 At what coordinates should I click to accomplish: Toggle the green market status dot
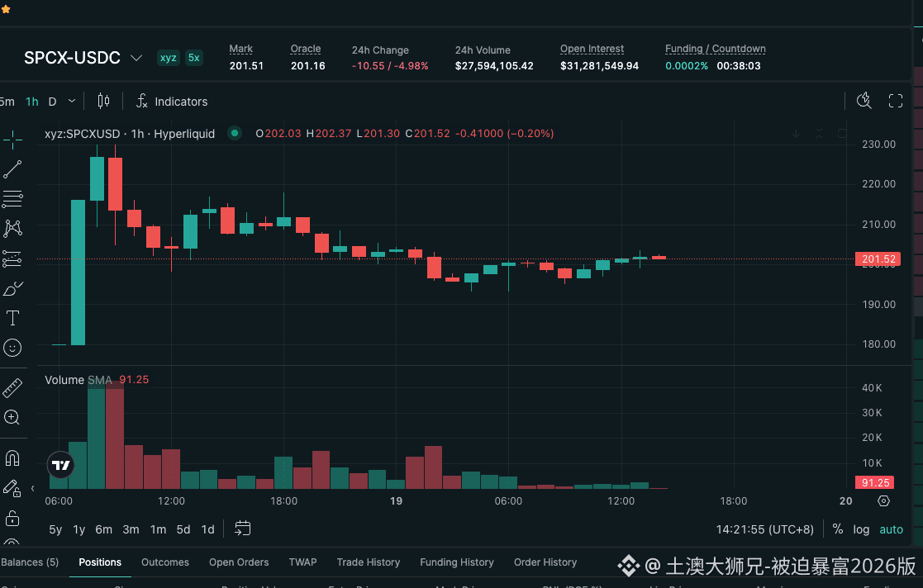(235, 133)
